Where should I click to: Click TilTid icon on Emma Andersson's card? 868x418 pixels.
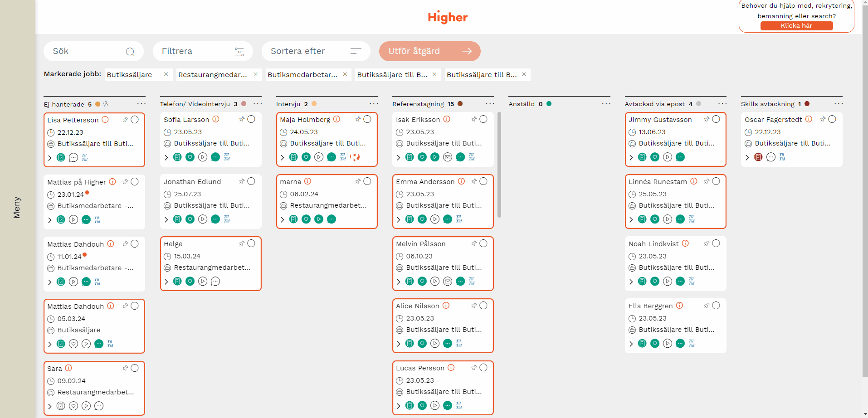[459, 219]
